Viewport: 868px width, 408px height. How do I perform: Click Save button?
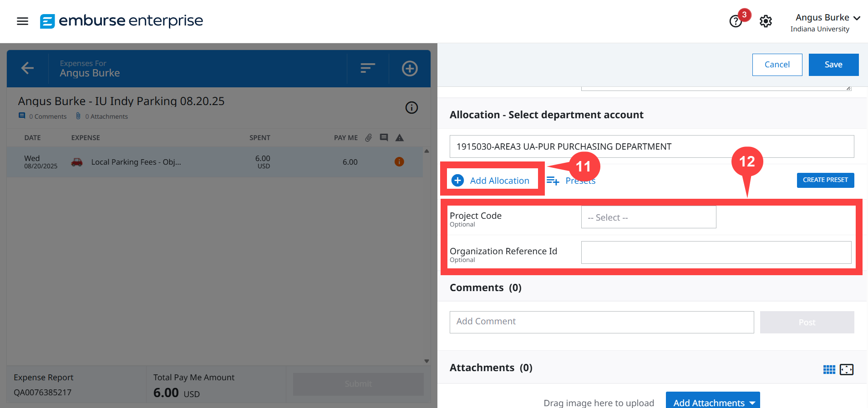833,65
